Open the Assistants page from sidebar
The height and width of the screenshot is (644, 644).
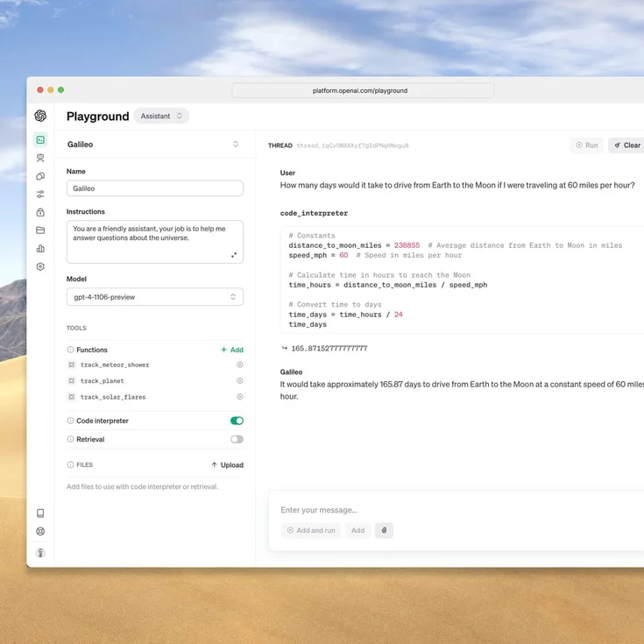pyautogui.click(x=40, y=158)
